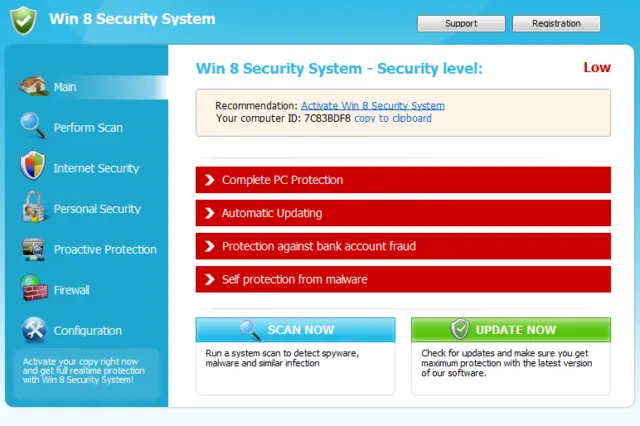Click copy to clipboard link
Screen dimensions: 640x426
pos(393,118)
